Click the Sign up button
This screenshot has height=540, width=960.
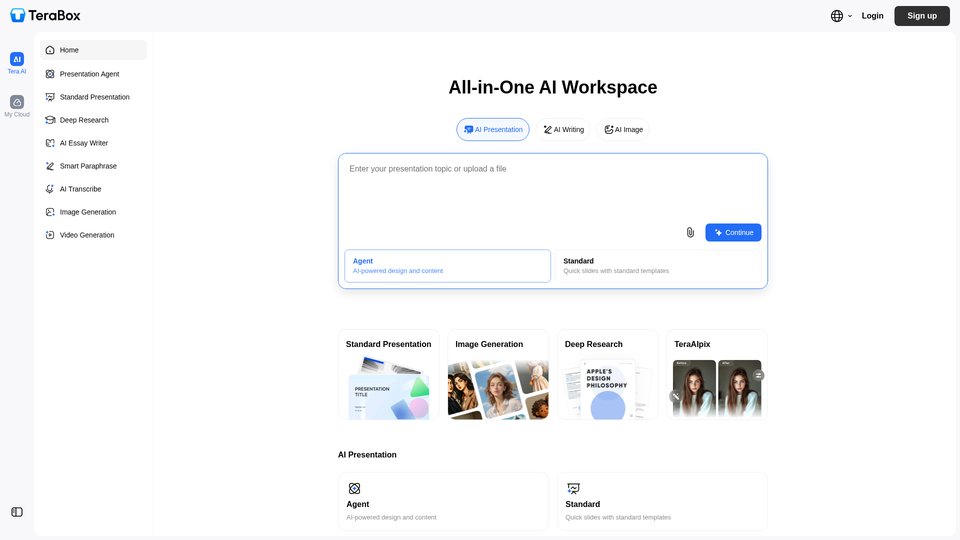pyautogui.click(x=921, y=16)
